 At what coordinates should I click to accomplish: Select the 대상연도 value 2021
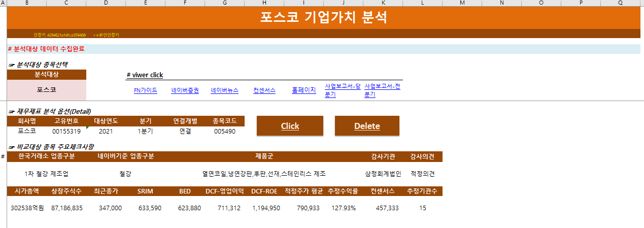pos(106,131)
